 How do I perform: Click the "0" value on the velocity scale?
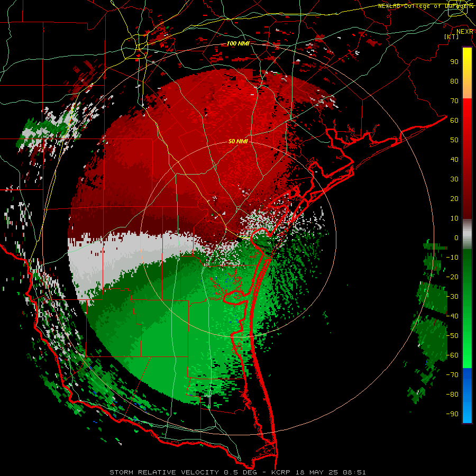(x=456, y=237)
